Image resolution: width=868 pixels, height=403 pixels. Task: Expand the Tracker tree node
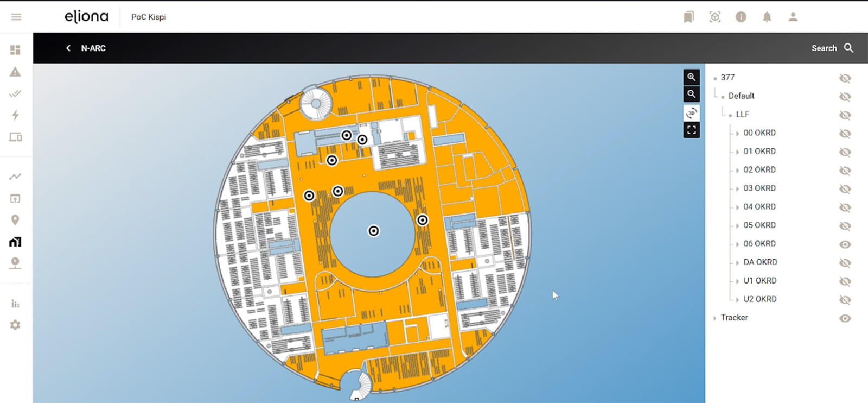point(715,318)
